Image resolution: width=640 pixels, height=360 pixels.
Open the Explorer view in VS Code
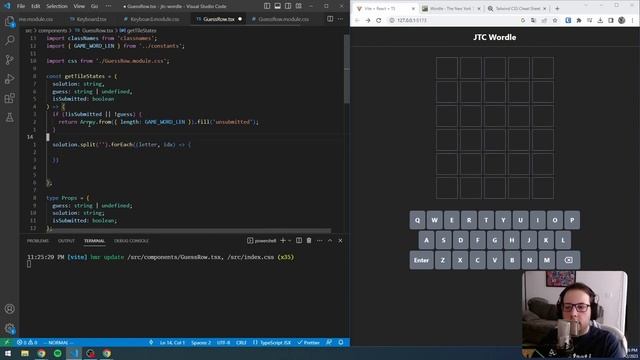point(9,21)
